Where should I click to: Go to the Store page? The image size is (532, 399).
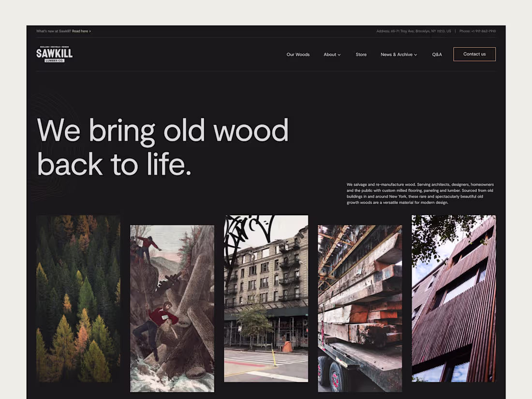coord(361,54)
